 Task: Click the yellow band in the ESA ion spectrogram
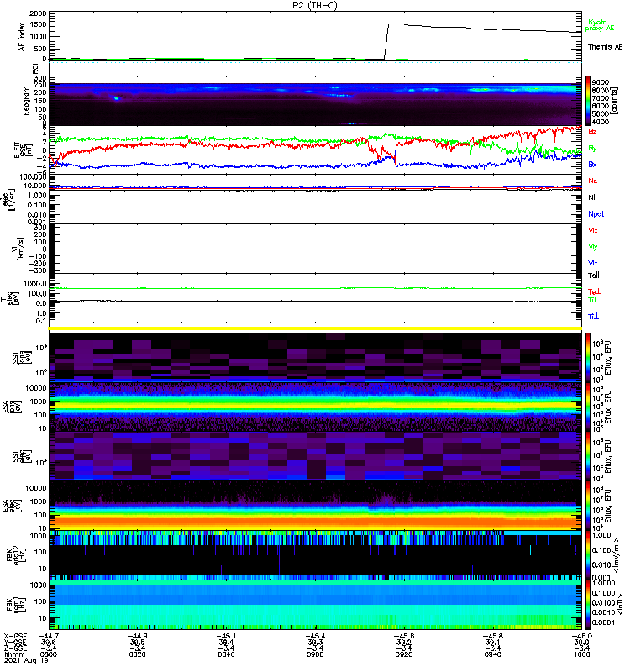click(x=315, y=405)
